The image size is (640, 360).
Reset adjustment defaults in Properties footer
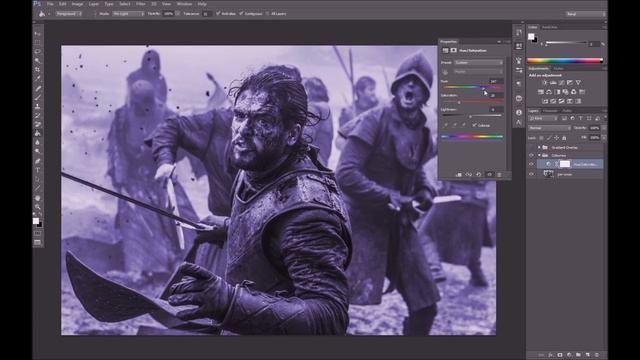(x=479, y=175)
